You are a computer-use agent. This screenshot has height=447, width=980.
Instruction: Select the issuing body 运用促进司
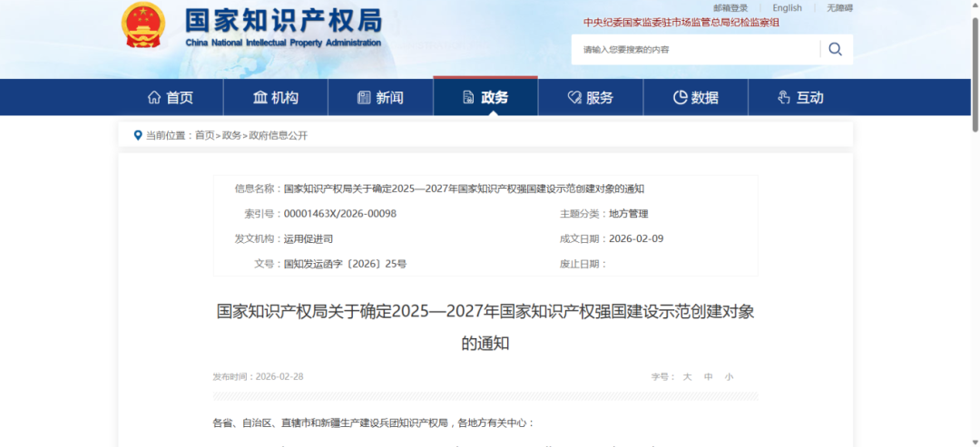309,238
